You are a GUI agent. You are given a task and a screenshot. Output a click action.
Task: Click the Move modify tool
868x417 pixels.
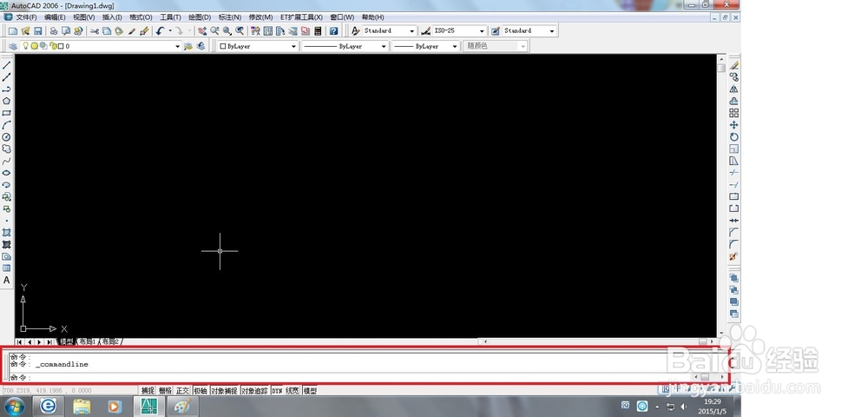[734, 125]
